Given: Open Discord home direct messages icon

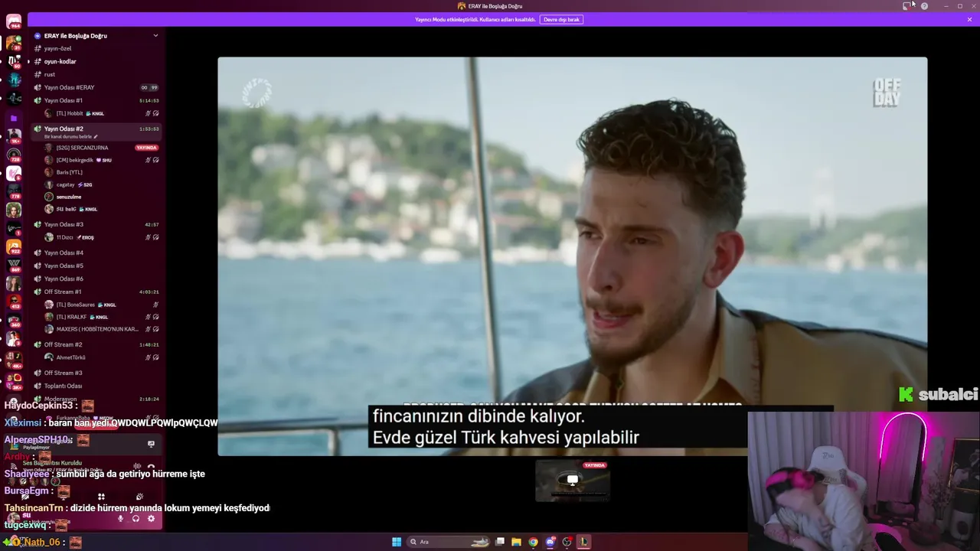Looking at the screenshot, I should coord(14,21).
